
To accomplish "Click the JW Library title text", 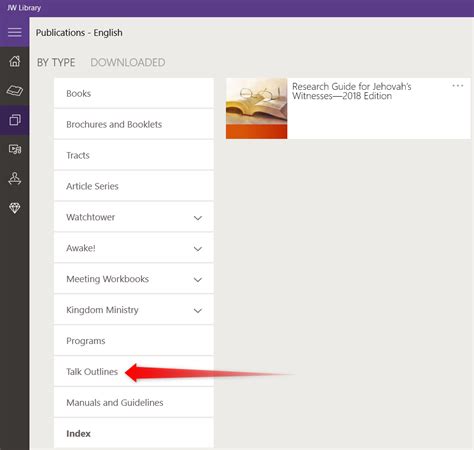I will 24,7.
